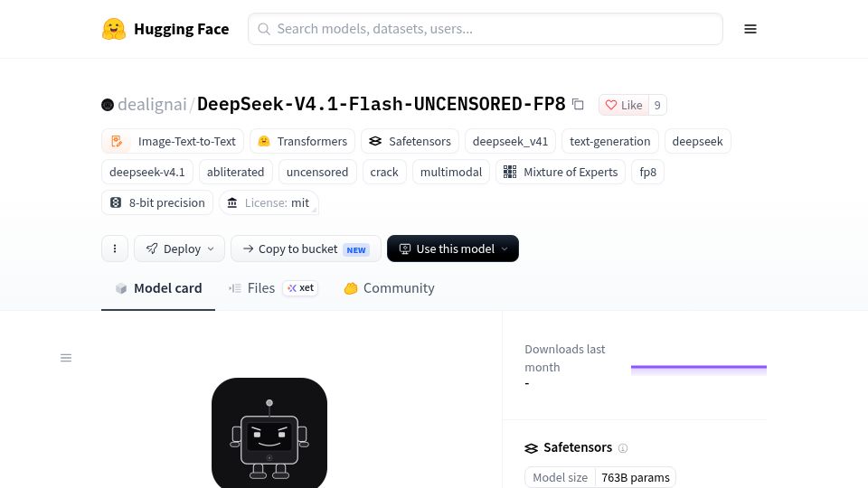The width and height of the screenshot is (868, 488).
Task: Click the downloads last month chart
Action: [699, 370]
